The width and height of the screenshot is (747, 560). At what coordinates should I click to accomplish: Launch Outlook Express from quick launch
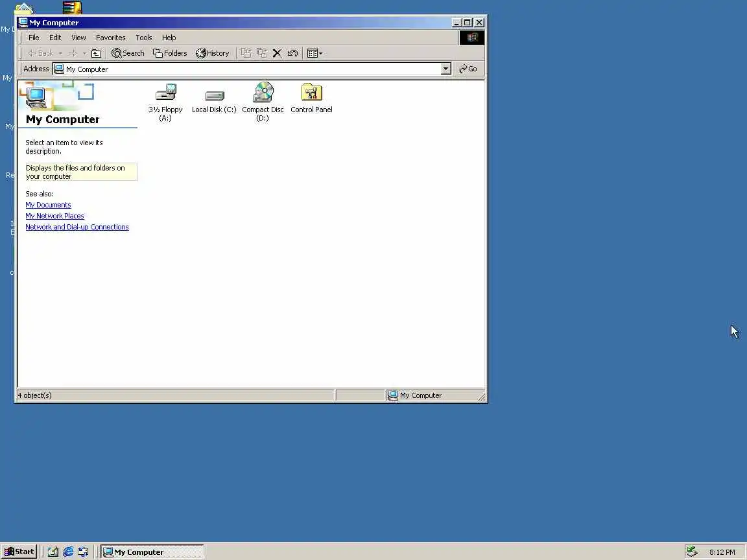click(84, 552)
